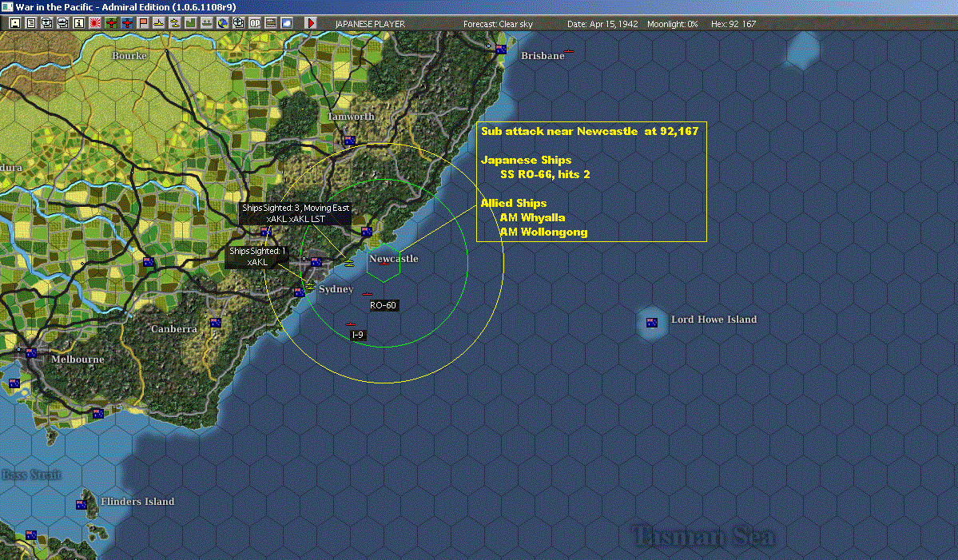958x560 pixels.
Task: Click 'AM Whyalla' in combat report
Action: (532, 217)
